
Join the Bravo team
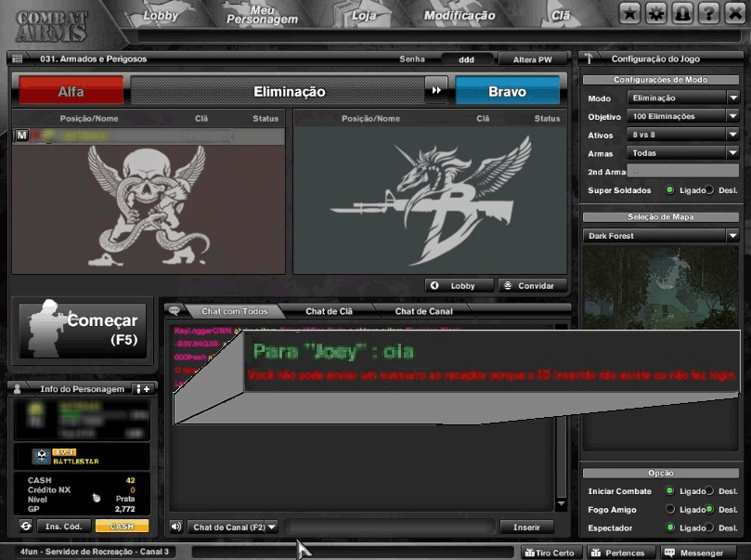coord(507,91)
